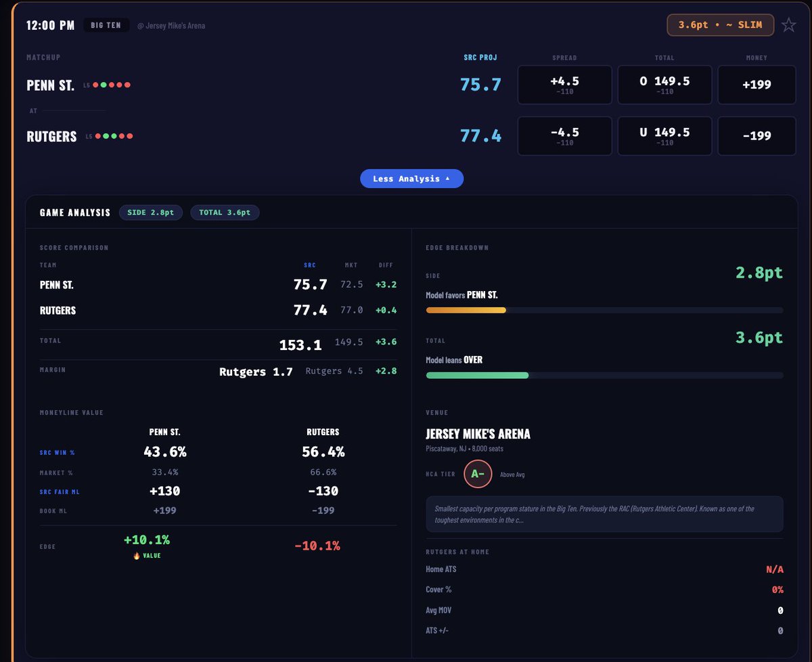
Task: Click Penn St. market percent 33.4%
Action: 164,472
